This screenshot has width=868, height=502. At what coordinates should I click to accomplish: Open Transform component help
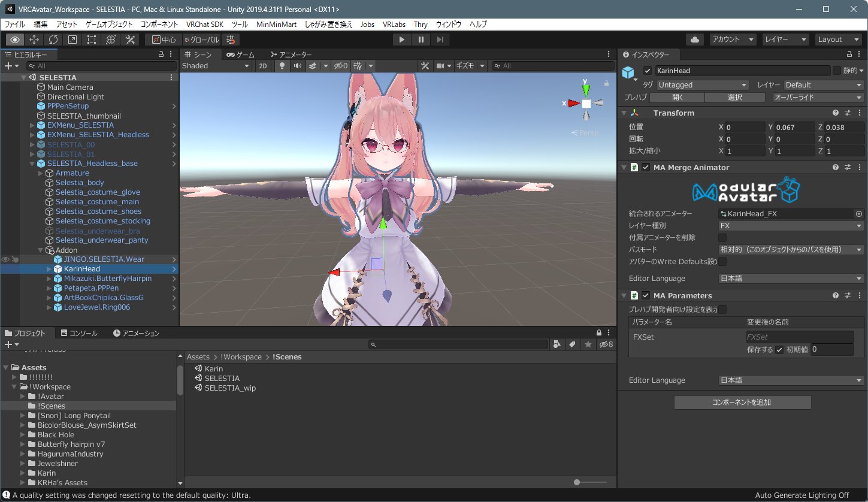coord(836,113)
